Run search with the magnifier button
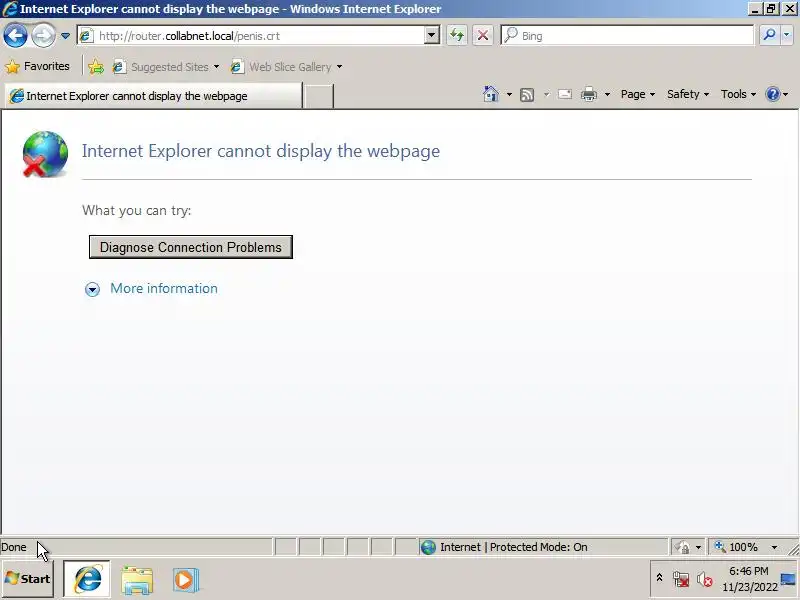 coord(769,35)
